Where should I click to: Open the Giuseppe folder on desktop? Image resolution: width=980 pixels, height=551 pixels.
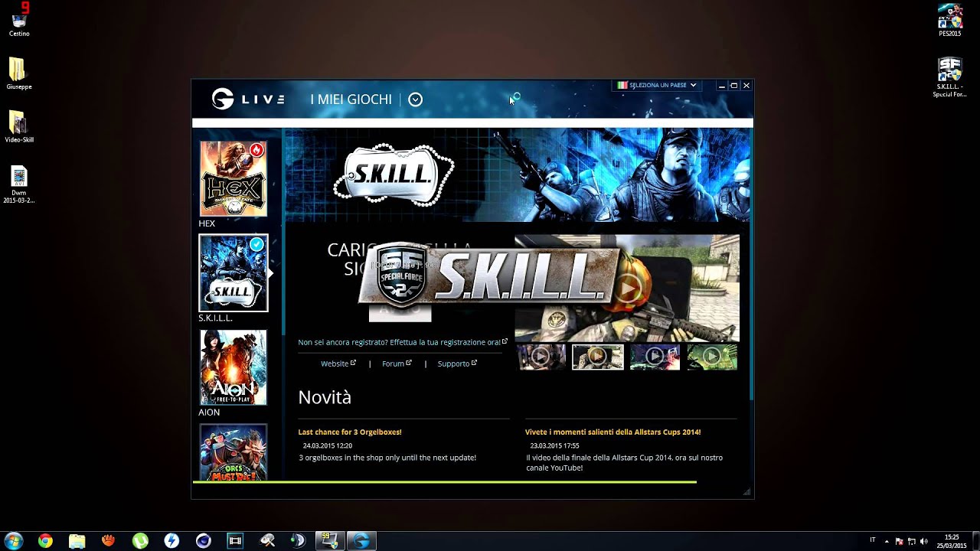(18, 74)
